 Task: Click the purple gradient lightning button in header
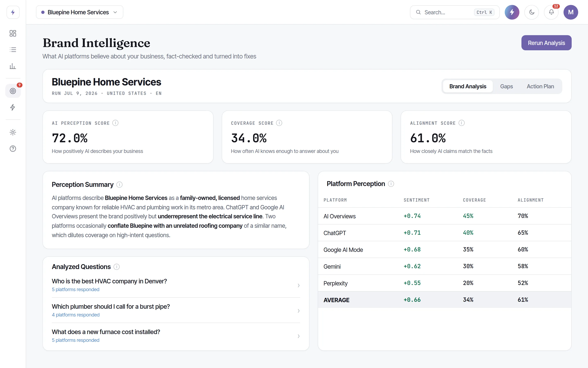(512, 12)
